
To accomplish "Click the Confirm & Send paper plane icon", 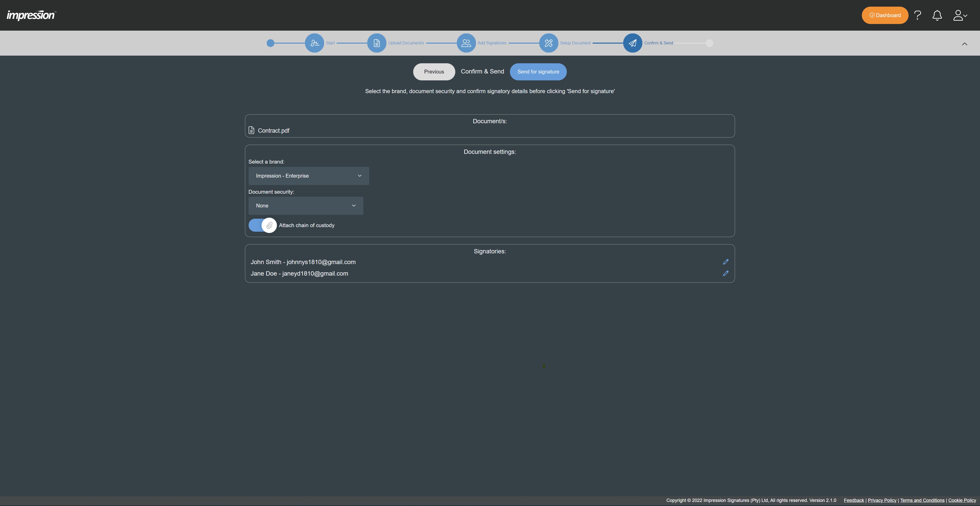I will (632, 43).
